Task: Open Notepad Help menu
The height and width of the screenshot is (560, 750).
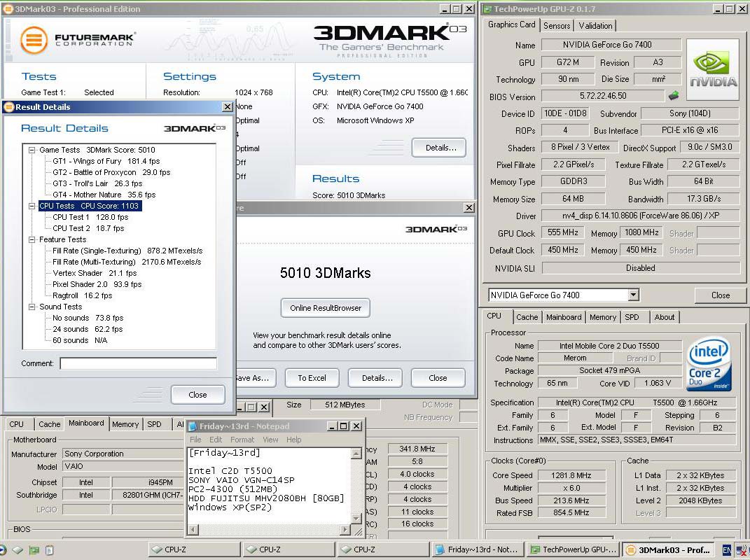Action: tap(293, 440)
